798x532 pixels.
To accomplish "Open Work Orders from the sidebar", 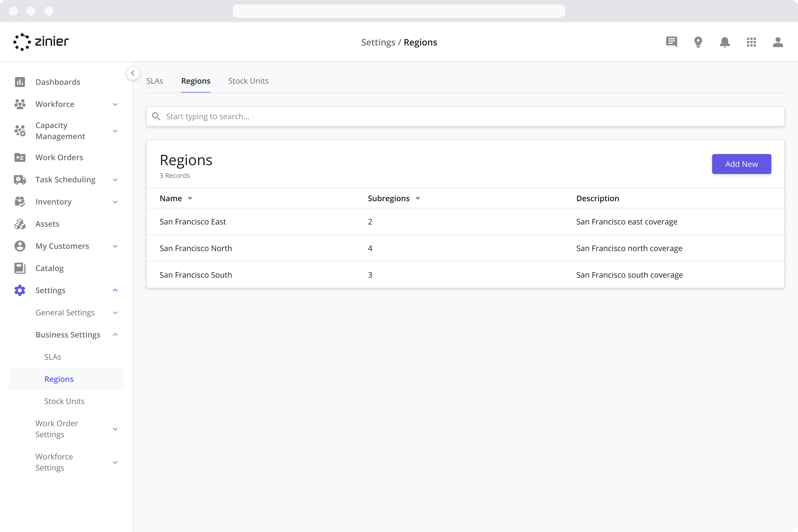I will point(59,157).
